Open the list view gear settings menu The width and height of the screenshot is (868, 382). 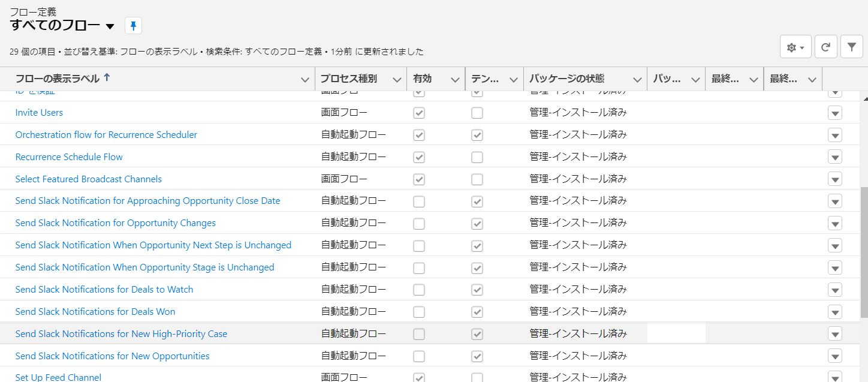(795, 47)
